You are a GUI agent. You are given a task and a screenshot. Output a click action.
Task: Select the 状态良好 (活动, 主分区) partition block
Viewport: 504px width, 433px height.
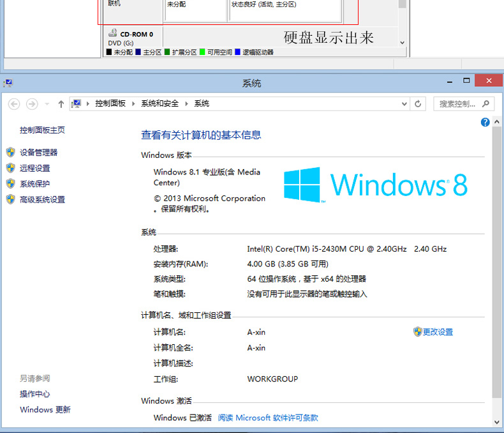click(285, 11)
